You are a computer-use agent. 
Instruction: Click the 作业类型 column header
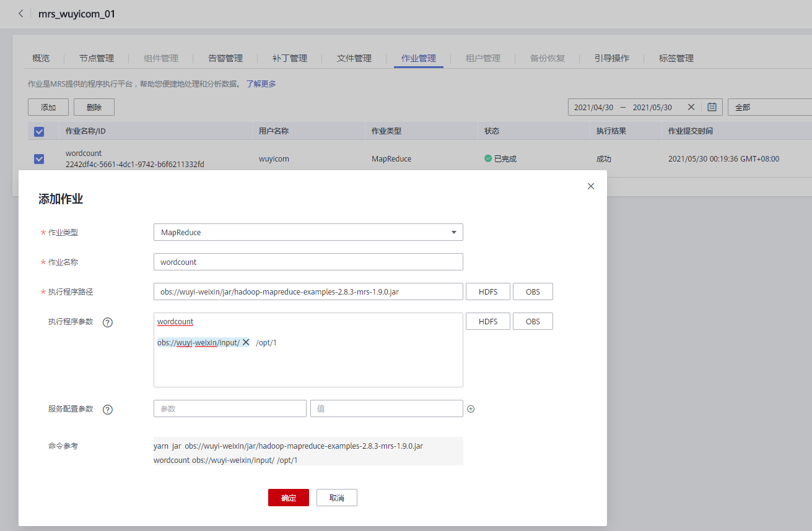tap(386, 131)
